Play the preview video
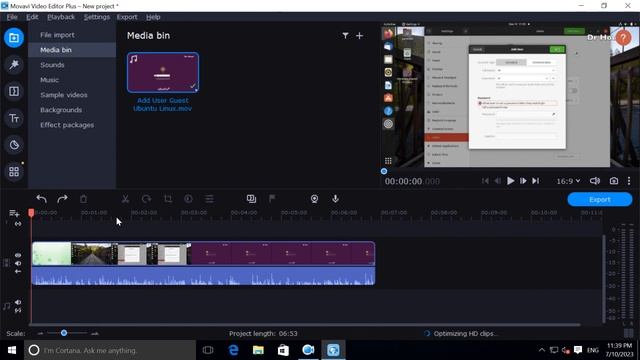The height and width of the screenshot is (360, 640). pyautogui.click(x=510, y=181)
